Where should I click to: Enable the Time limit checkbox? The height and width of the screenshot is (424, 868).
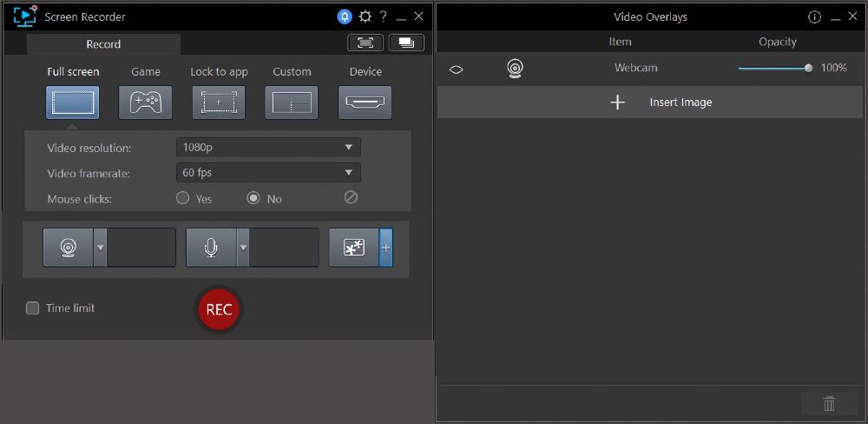[33, 308]
